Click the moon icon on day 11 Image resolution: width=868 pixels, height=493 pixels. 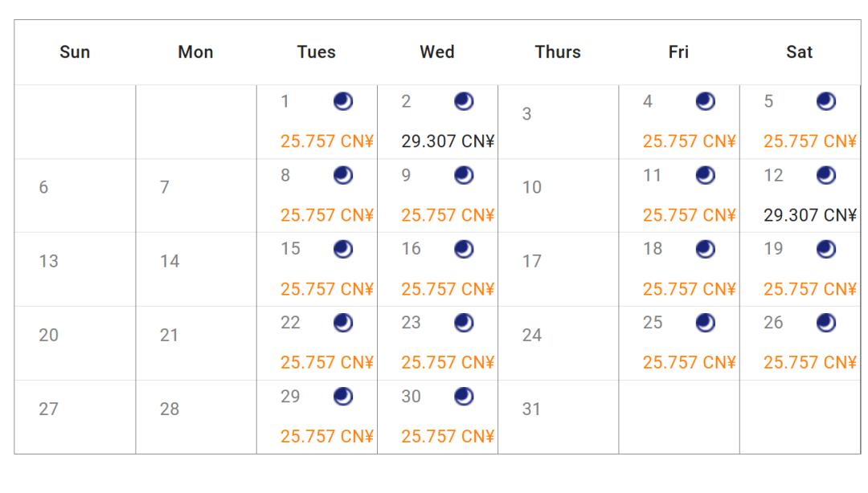(706, 175)
